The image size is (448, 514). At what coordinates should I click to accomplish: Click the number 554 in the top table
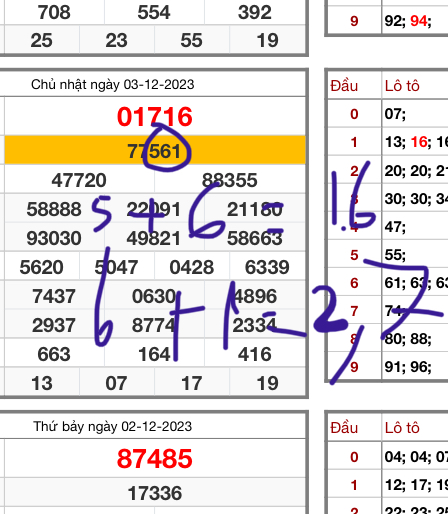pos(154,12)
